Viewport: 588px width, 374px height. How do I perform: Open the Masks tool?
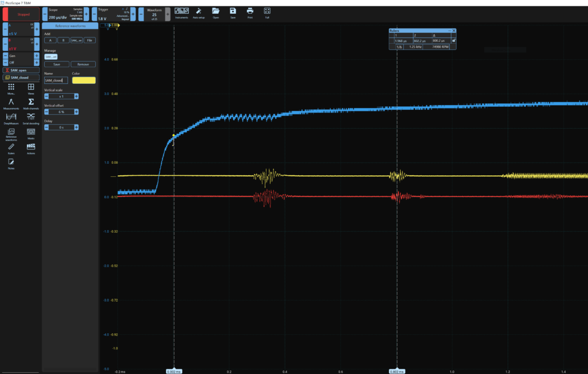point(31,133)
